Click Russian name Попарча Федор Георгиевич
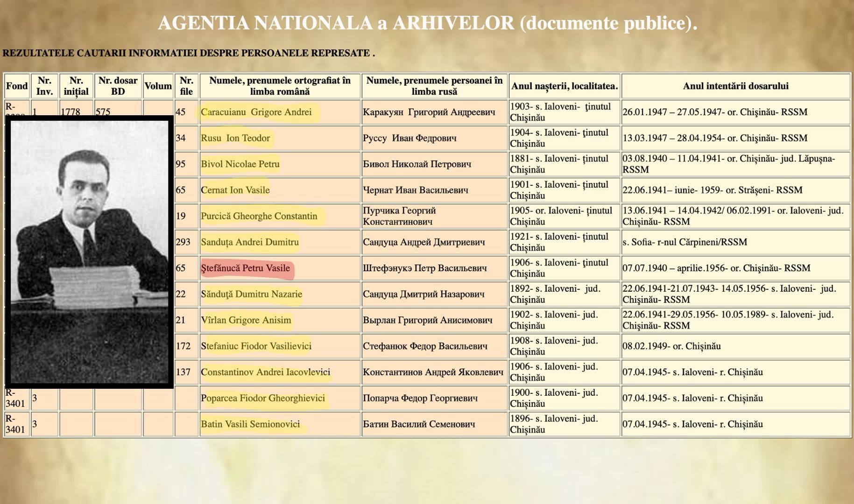The height and width of the screenshot is (504, 854). (x=420, y=398)
